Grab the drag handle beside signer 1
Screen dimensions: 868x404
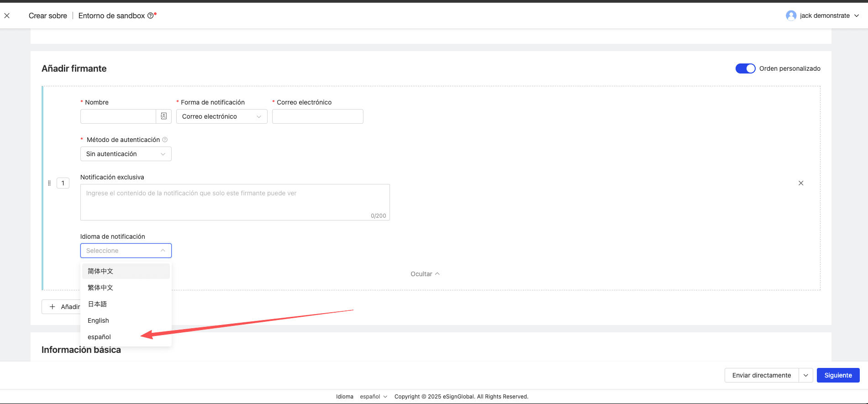pos(49,183)
